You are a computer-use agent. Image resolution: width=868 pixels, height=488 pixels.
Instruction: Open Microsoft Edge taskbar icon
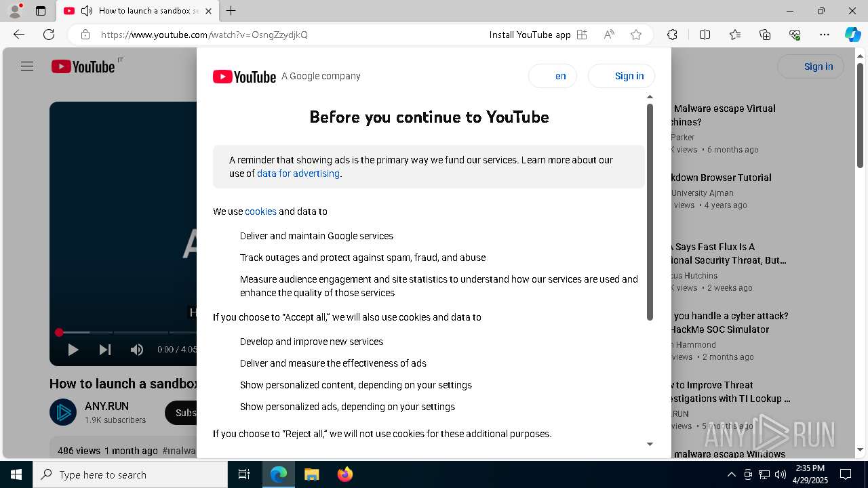(x=279, y=474)
